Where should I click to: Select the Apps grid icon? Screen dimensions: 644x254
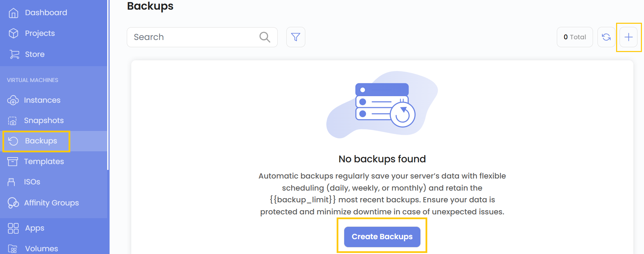coord(13,228)
